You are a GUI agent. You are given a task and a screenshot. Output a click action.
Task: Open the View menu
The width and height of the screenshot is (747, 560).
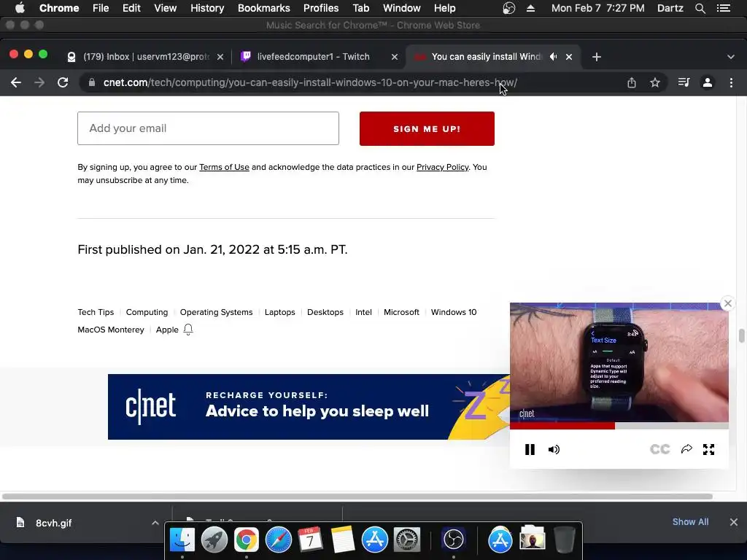coord(166,8)
